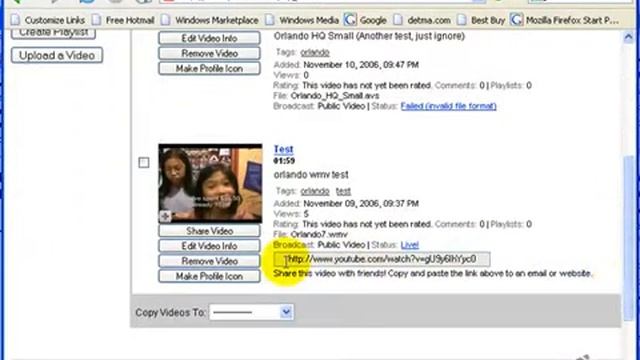Open the Free Hotmail bookmark

(124, 20)
